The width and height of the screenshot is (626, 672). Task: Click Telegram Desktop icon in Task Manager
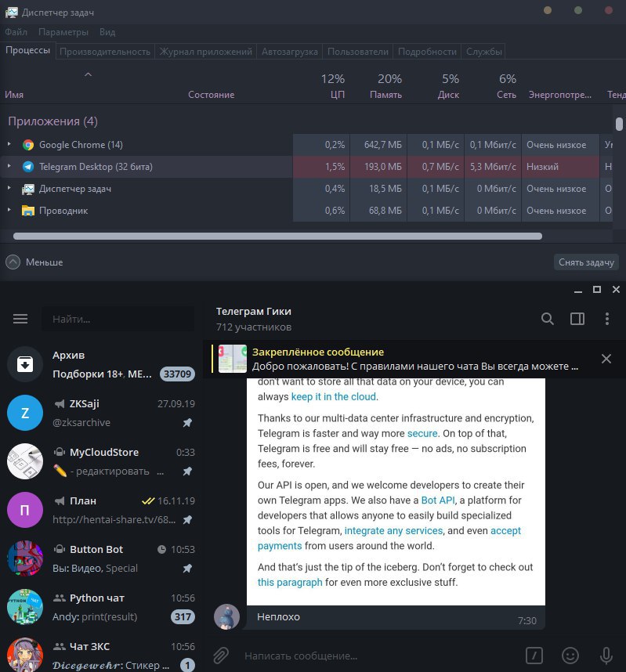[x=28, y=167]
